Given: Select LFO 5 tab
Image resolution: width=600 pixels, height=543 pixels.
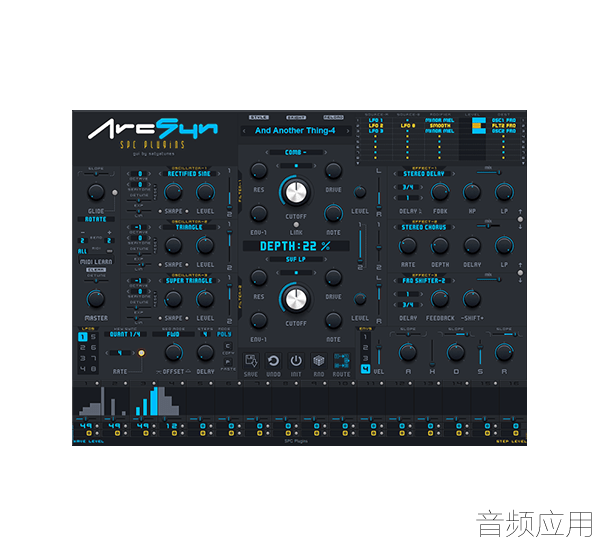Looking at the screenshot, I should tap(93, 337).
